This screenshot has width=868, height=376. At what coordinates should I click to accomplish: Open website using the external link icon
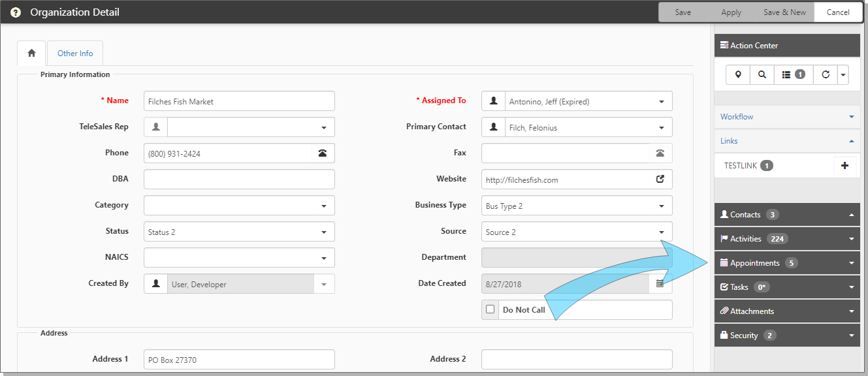coord(660,180)
